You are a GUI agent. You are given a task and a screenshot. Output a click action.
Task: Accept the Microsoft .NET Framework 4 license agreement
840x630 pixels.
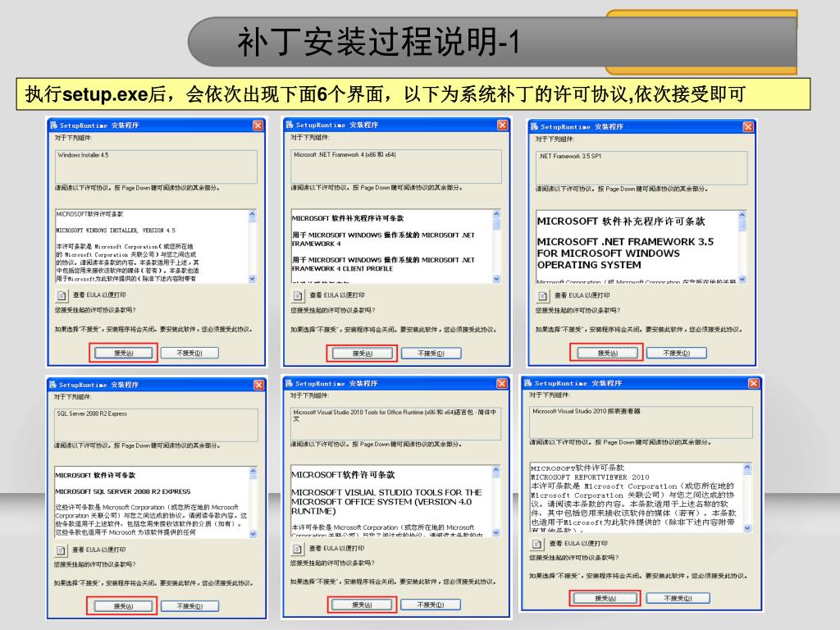[x=362, y=354]
